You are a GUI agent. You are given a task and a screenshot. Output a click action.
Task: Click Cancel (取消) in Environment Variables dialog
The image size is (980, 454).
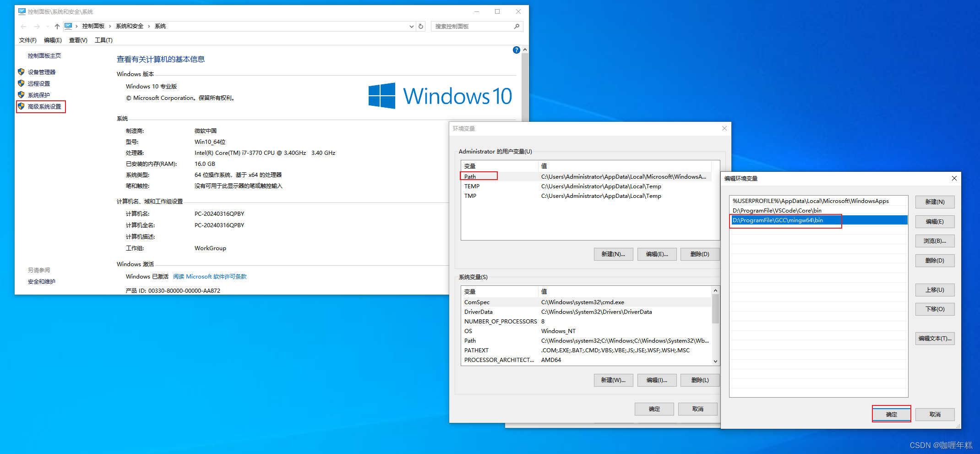(x=698, y=409)
